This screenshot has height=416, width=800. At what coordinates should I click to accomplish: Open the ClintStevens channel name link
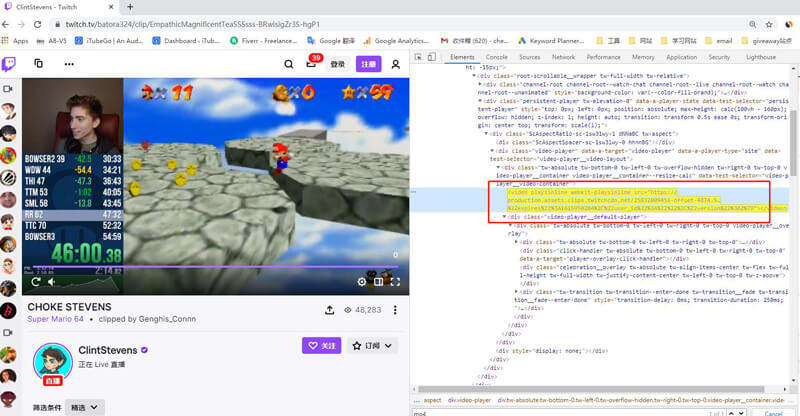point(108,350)
